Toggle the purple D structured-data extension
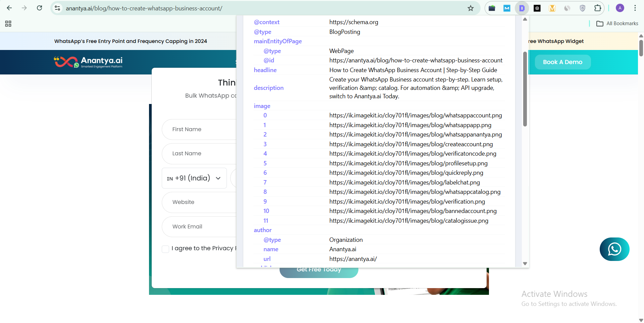Image resolution: width=644 pixels, height=323 pixels. 522,8
